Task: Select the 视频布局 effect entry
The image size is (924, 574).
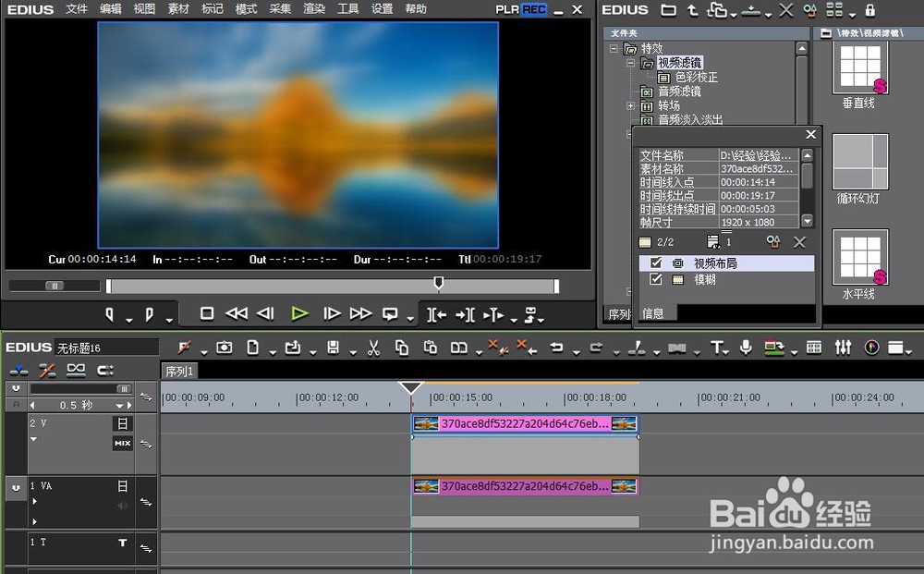Action: point(726,263)
